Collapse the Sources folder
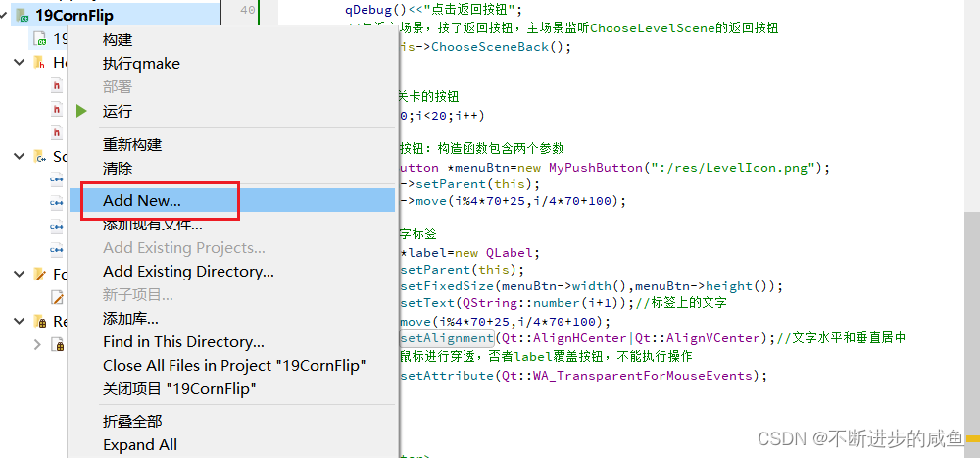The image size is (980, 458). click(20, 156)
